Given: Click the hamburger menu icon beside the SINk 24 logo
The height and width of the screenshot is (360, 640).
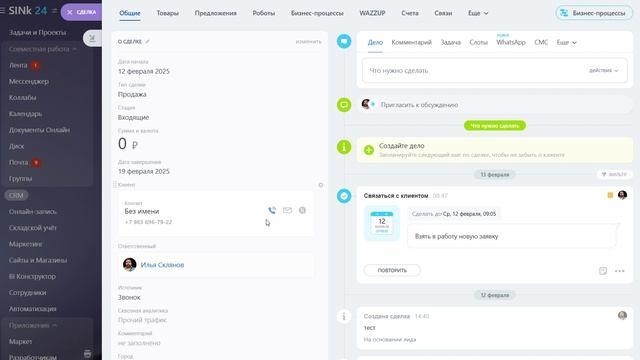Looking at the screenshot, I should [2, 11].
